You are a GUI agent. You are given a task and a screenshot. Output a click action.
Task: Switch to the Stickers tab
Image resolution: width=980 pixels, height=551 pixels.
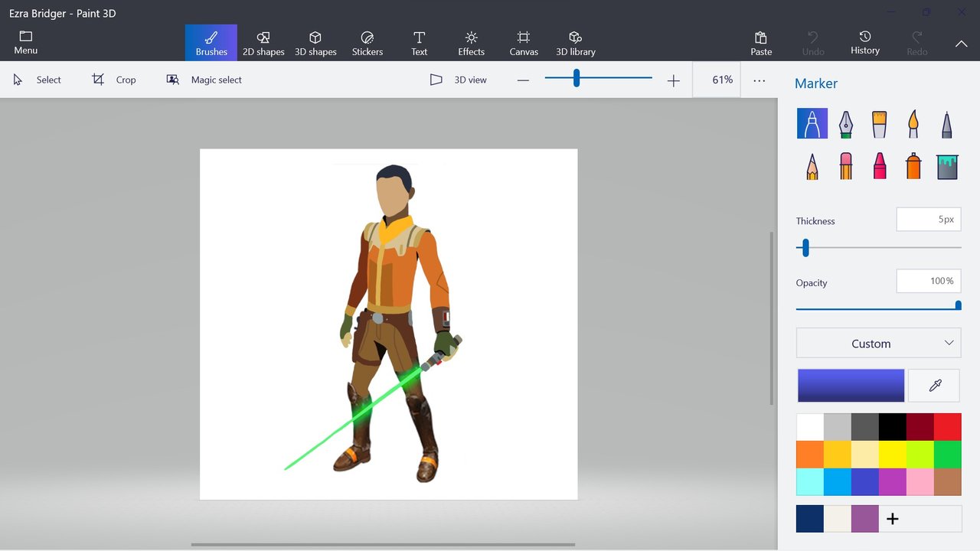tap(367, 43)
